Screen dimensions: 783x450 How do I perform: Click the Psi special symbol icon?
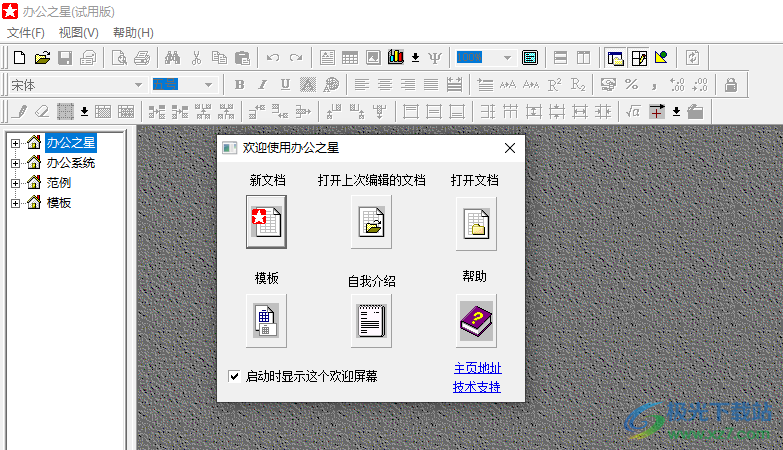[435, 58]
